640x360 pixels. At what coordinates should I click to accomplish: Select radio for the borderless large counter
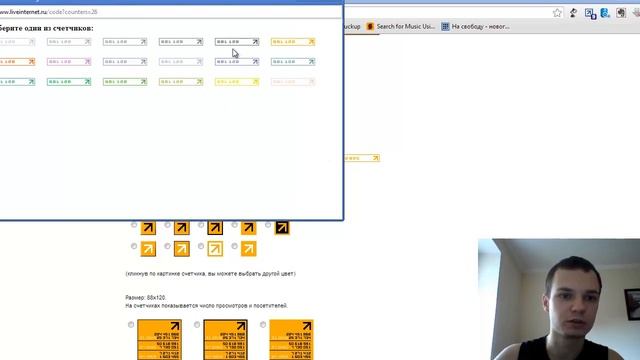click(263, 324)
